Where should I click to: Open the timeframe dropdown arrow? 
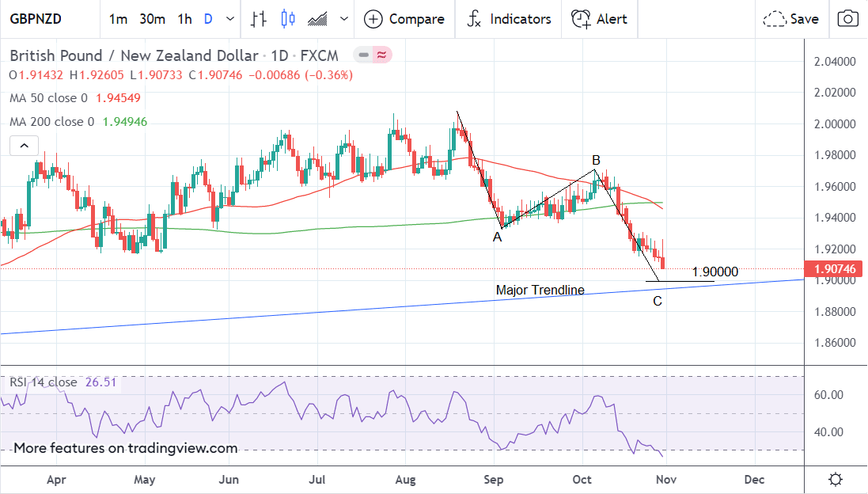[x=230, y=19]
